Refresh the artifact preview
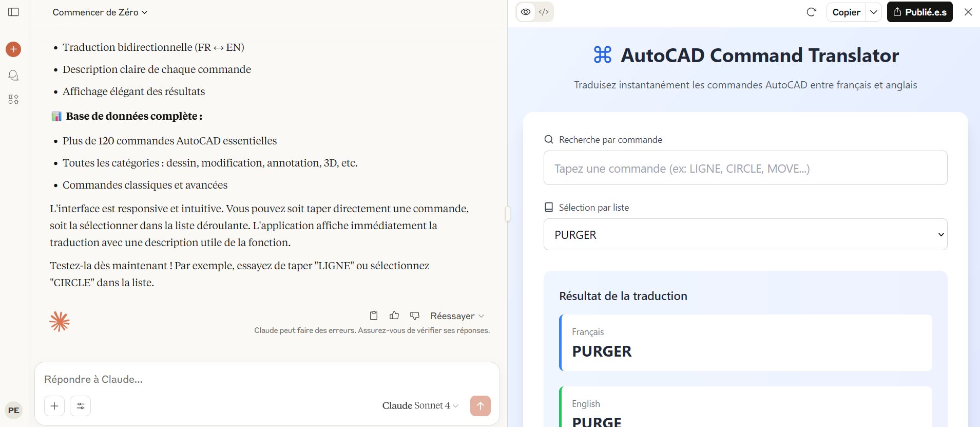 pos(812,12)
